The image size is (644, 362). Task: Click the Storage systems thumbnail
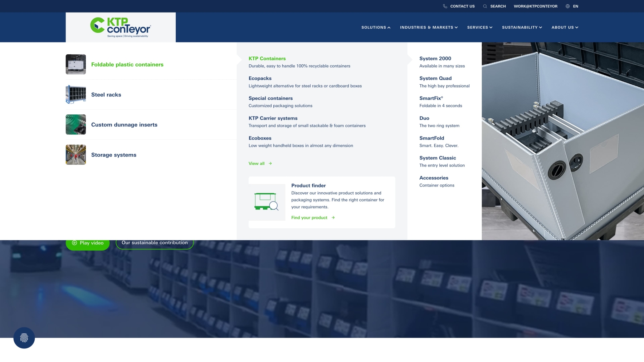tap(75, 154)
